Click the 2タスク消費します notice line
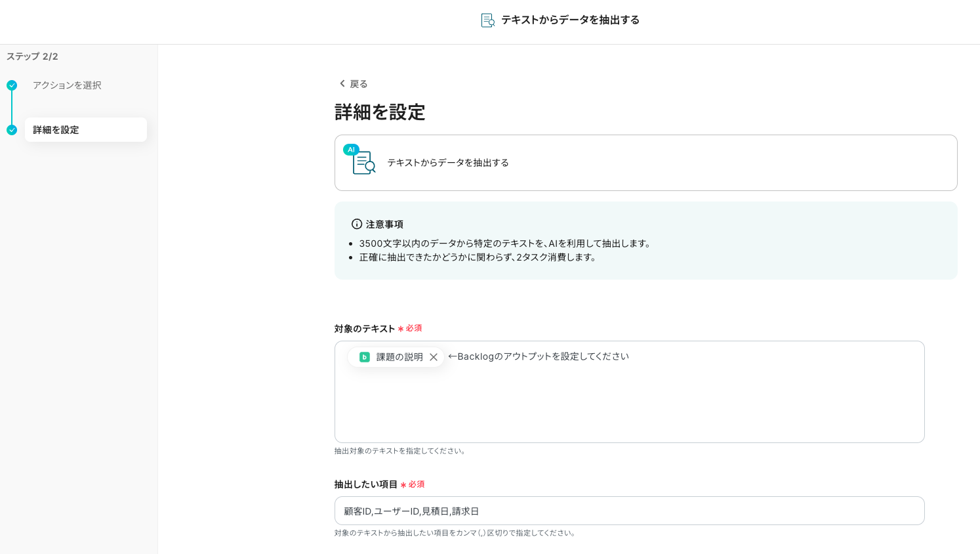Image resolution: width=980 pixels, height=554 pixels. coord(479,257)
